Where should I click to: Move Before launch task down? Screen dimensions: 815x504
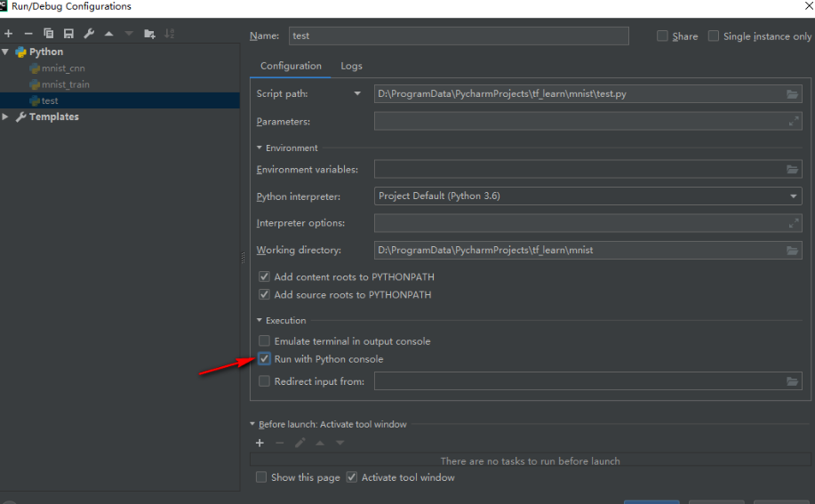(x=340, y=443)
